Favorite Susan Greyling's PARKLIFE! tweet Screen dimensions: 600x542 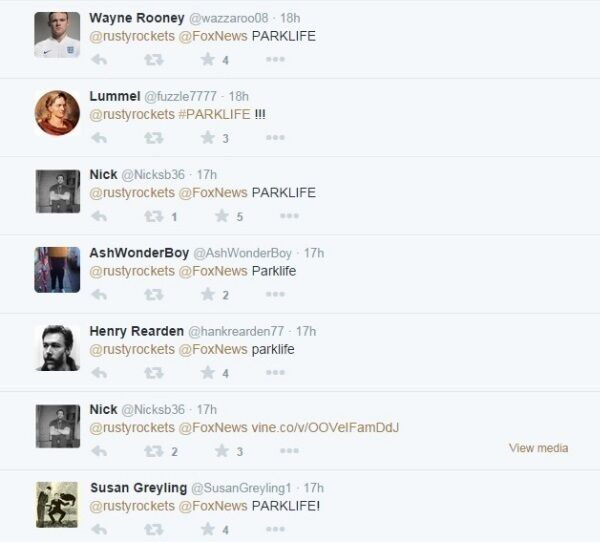pos(208,529)
